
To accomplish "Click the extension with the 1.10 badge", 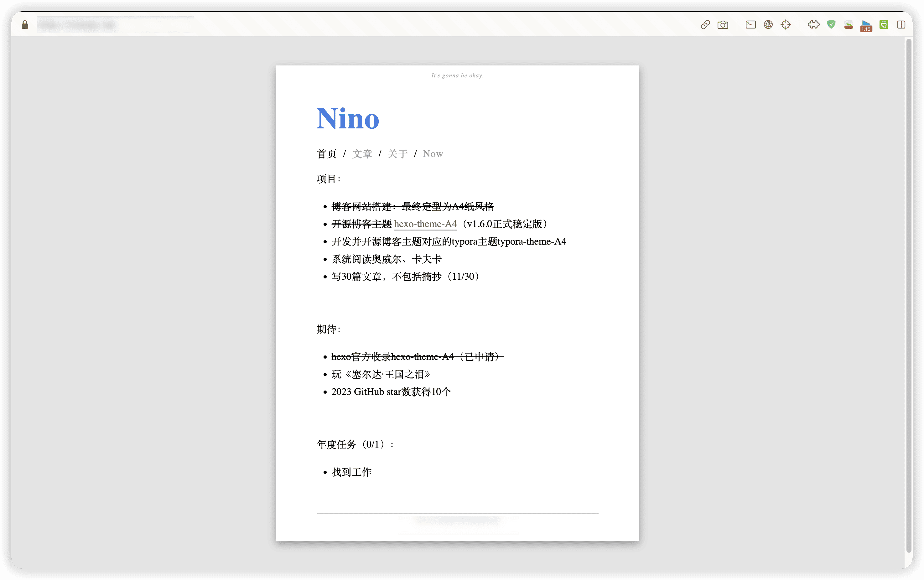I will (x=866, y=26).
